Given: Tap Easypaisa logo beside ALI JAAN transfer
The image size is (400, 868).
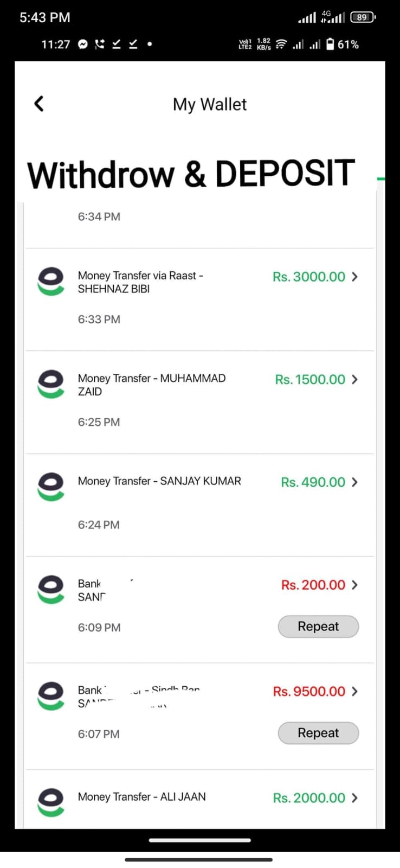Looking at the screenshot, I should [50, 802].
